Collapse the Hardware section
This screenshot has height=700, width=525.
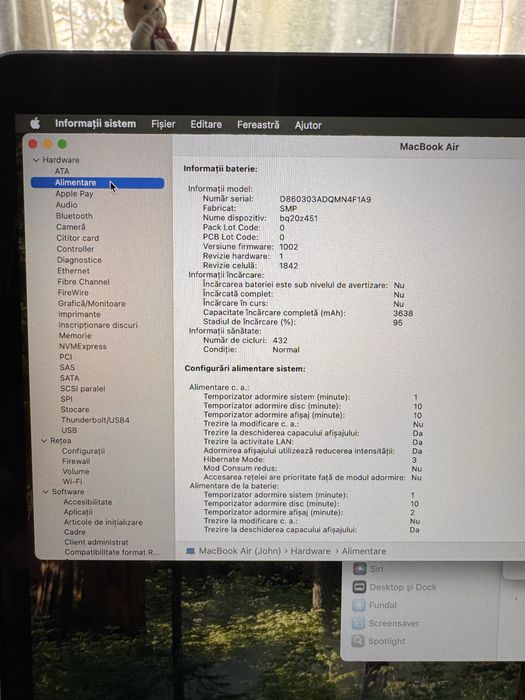(x=37, y=160)
